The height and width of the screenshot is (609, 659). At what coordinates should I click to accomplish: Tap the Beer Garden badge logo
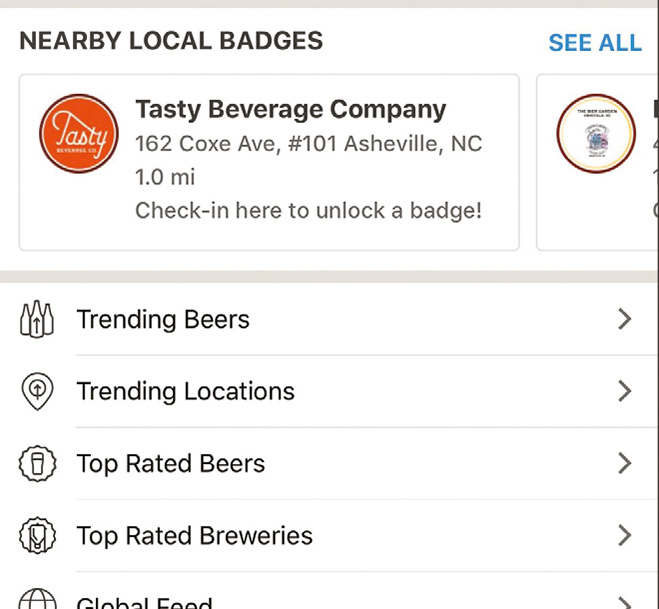[x=597, y=134]
